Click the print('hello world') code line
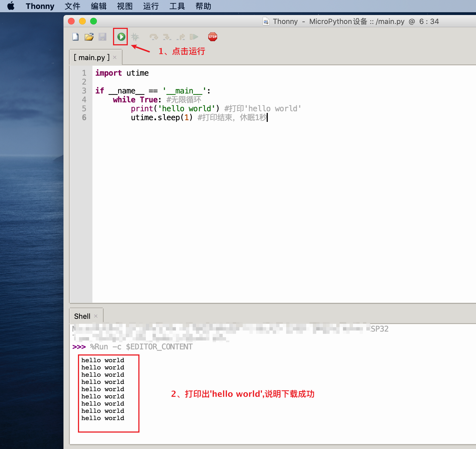 [x=216, y=108]
